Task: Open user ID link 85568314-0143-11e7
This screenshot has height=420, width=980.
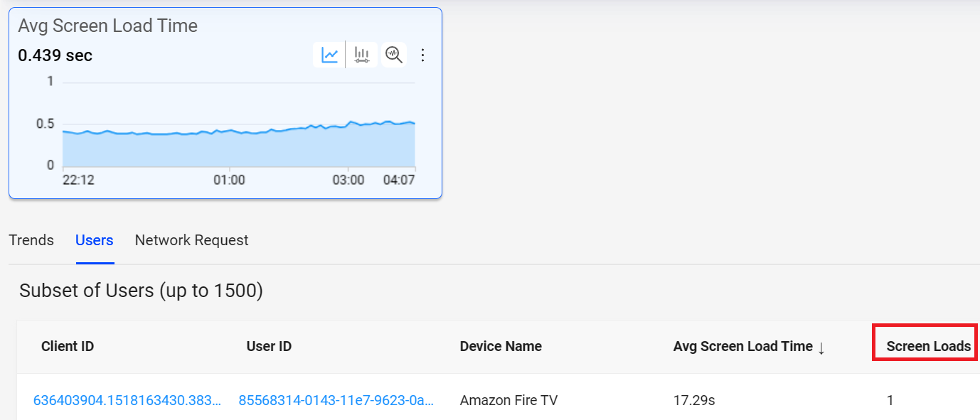Action: tap(336, 400)
